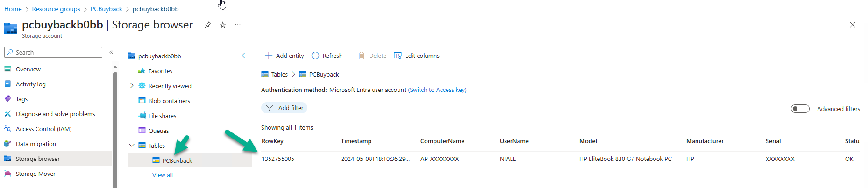Add page to favorites with star icon
The image size is (868, 188).
[223, 25]
